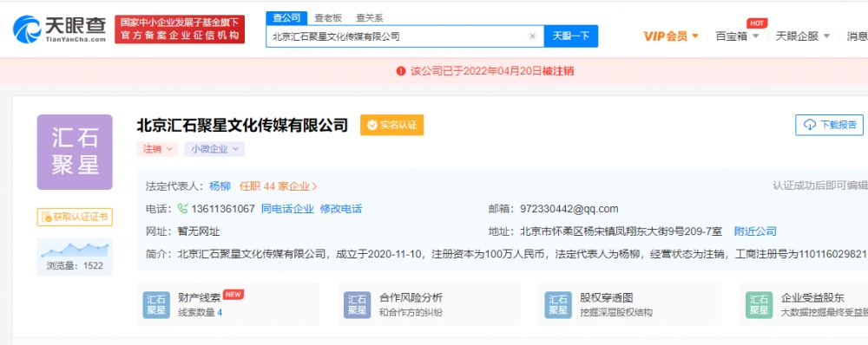
Task: Click the 获取认证证书 button
Action: pyautogui.click(x=75, y=218)
